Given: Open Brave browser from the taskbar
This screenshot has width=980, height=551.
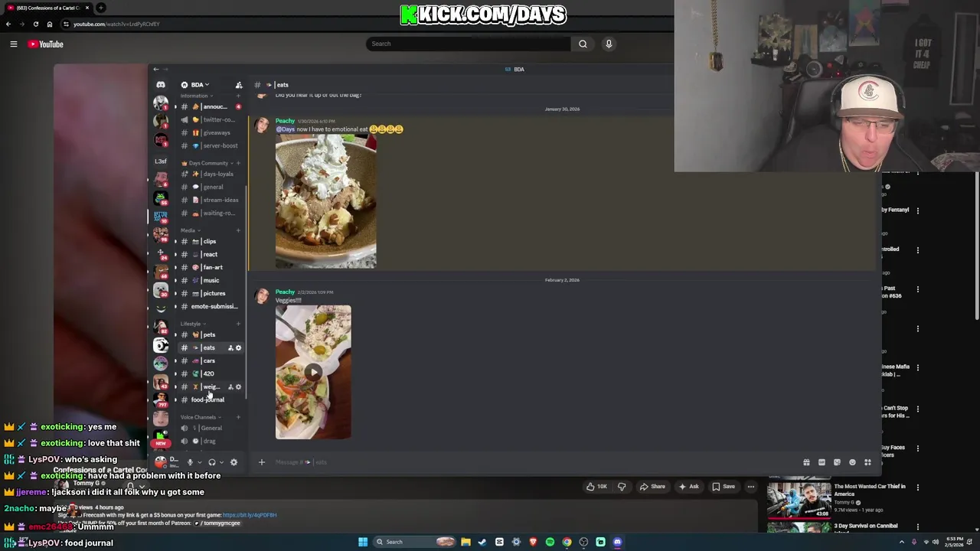Looking at the screenshot, I should (x=533, y=542).
